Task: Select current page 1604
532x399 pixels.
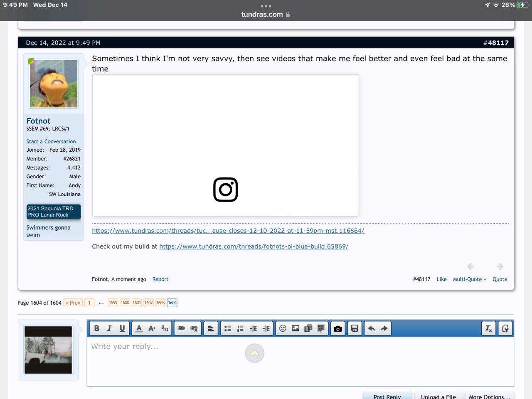Action: (x=172, y=303)
